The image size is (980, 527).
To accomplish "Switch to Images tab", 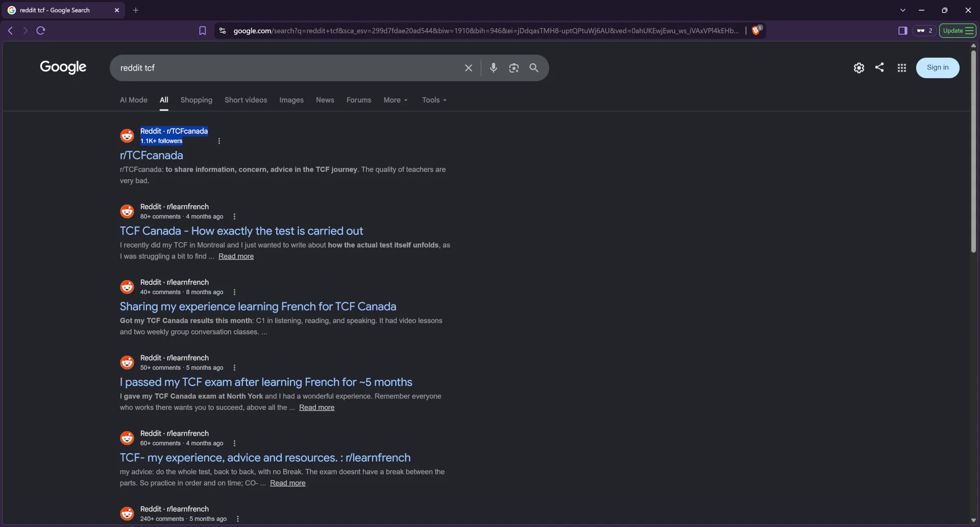I will tap(291, 100).
